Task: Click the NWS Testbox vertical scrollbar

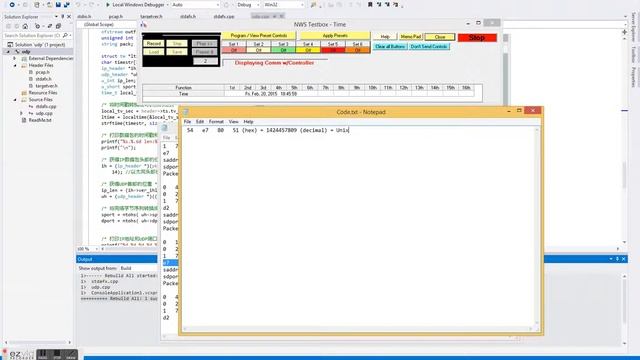Action: pyautogui.click(x=506, y=69)
